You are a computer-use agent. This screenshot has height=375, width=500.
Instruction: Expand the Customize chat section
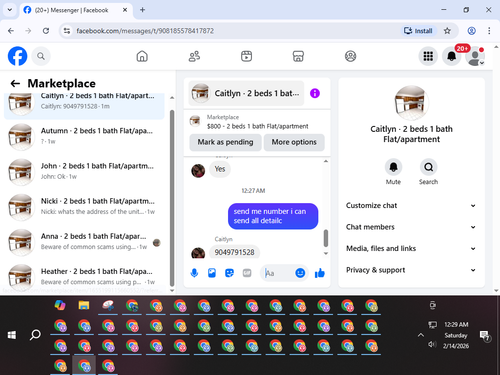pos(411,206)
